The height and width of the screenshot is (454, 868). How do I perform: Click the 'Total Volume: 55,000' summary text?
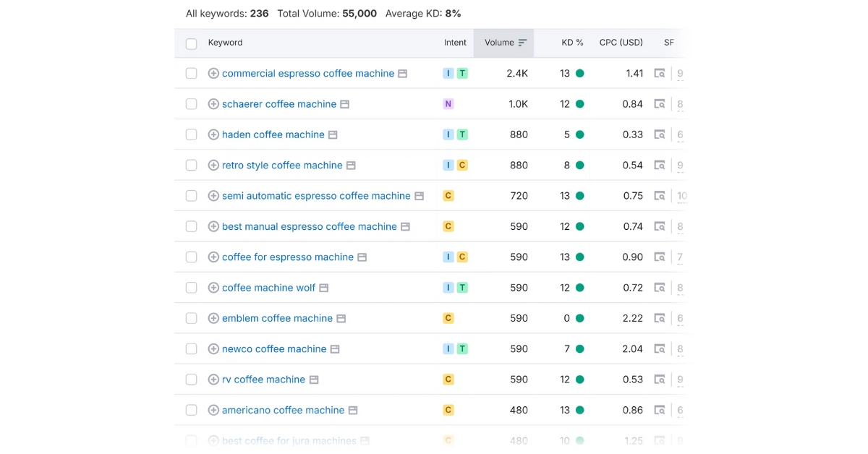tap(327, 14)
